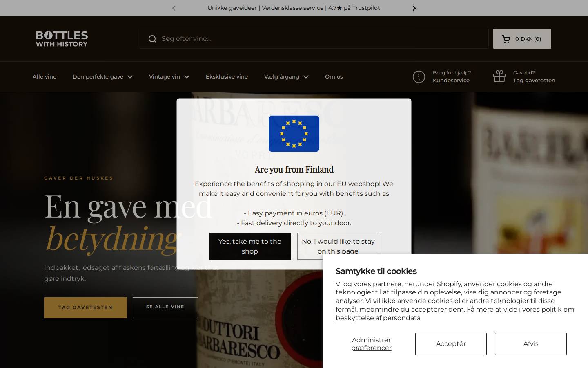Click the Trustpilot announcement text

tap(294, 8)
